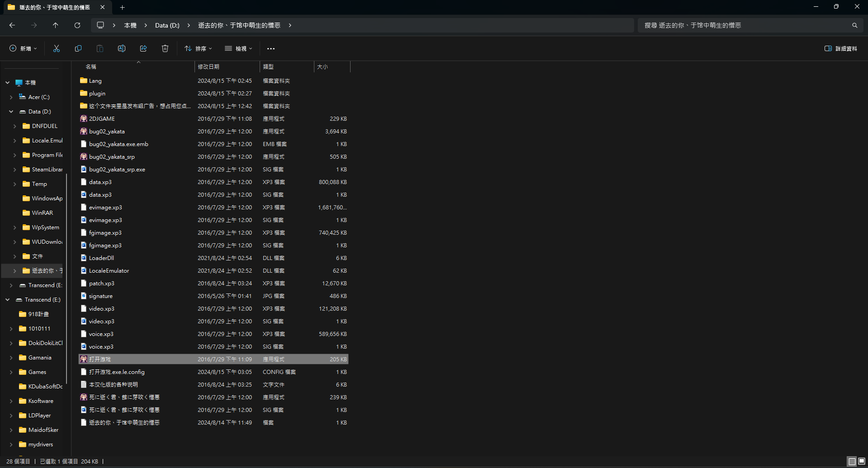868x468 pixels.
Task: Select DokiDokiLitCl folder in navigation tree
Action: tap(45, 343)
